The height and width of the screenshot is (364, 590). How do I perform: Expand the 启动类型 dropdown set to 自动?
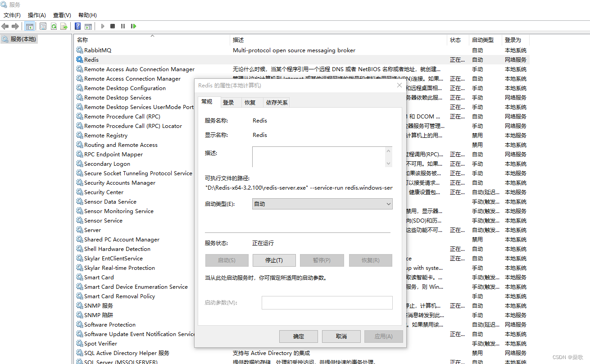tap(322, 204)
